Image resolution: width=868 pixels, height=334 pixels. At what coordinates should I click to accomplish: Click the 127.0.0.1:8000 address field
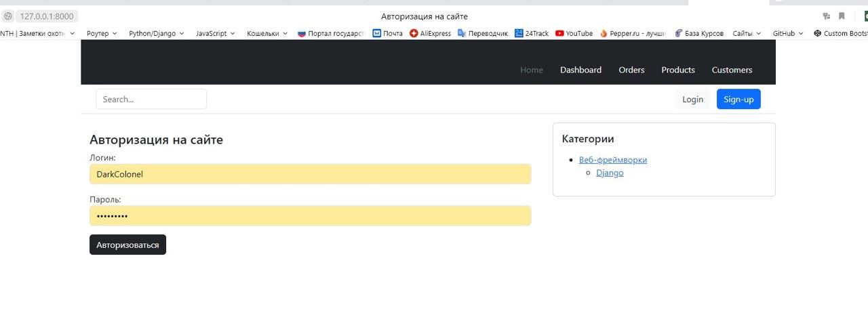46,16
